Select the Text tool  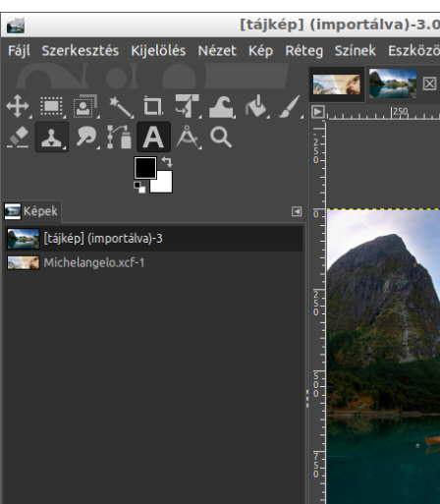tap(153, 137)
